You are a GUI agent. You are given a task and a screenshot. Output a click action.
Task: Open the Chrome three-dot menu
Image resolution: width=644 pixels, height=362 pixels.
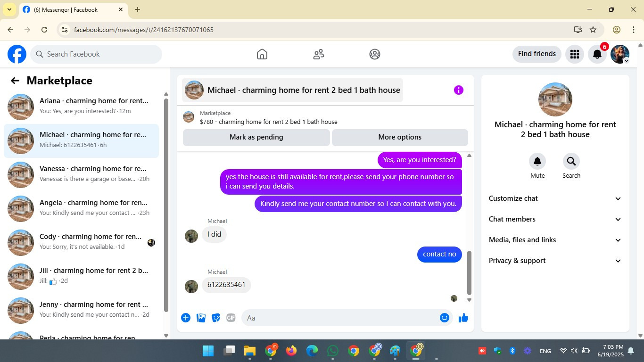point(634,30)
